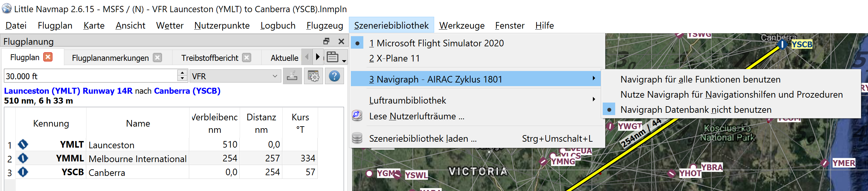This screenshot has height=191, width=868.
Task: Close the Flugplan tab with red X
Action: tap(48, 57)
